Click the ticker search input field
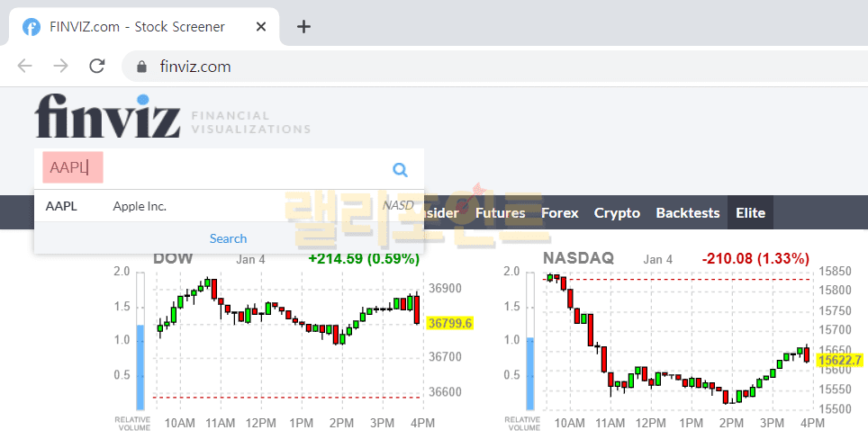The height and width of the screenshot is (439, 868). click(225, 169)
